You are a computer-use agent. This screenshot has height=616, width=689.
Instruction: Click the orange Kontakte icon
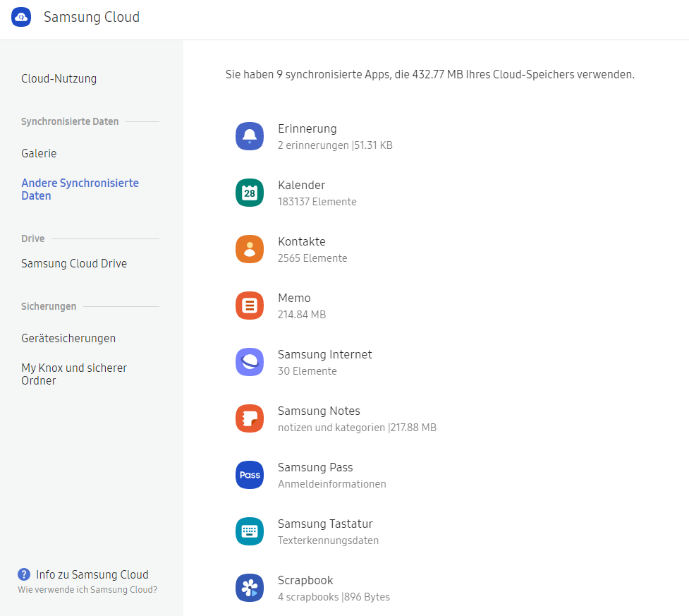point(249,249)
